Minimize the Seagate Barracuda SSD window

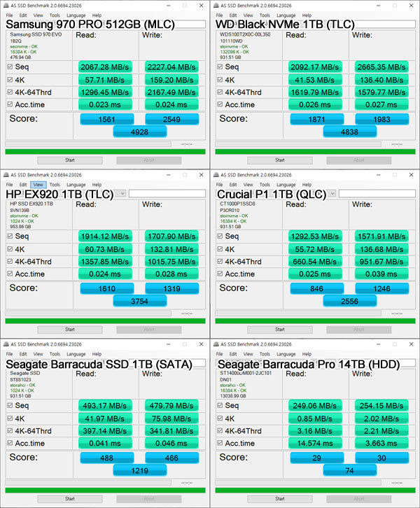pos(169,344)
